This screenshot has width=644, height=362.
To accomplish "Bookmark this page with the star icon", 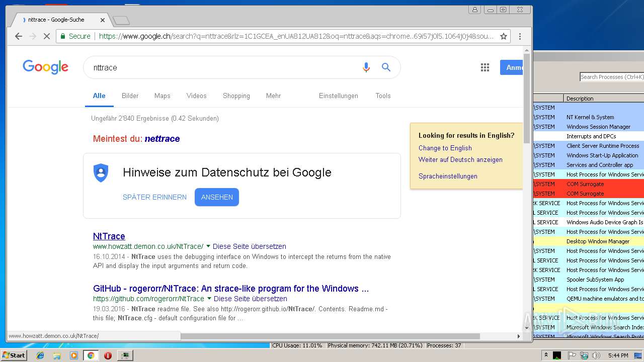I will pyautogui.click(x=503, y=36).
